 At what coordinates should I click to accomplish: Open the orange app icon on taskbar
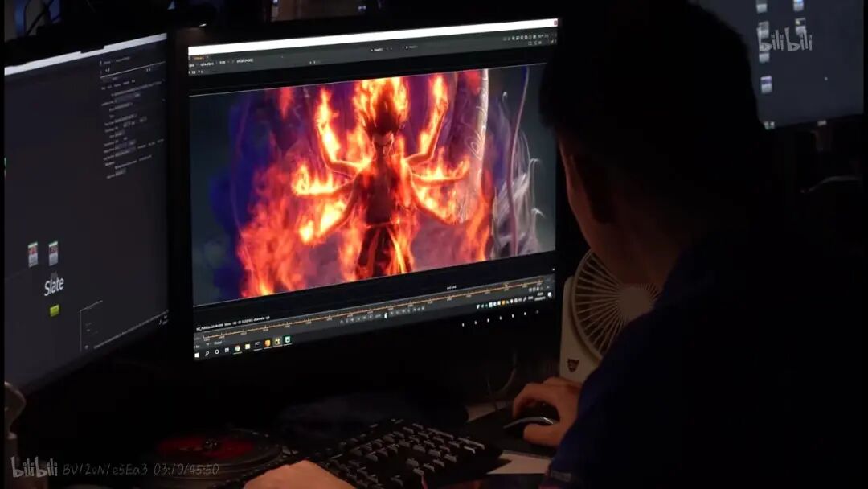268,343
